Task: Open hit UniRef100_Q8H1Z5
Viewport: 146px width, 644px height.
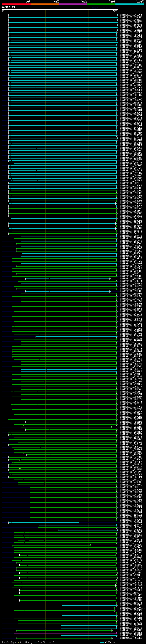Action: click(x=131, y=22)
